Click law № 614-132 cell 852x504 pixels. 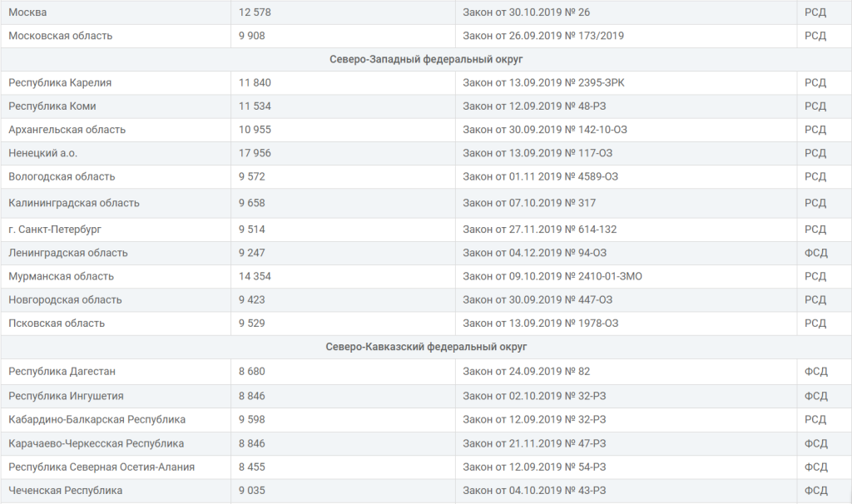(540, 230)
